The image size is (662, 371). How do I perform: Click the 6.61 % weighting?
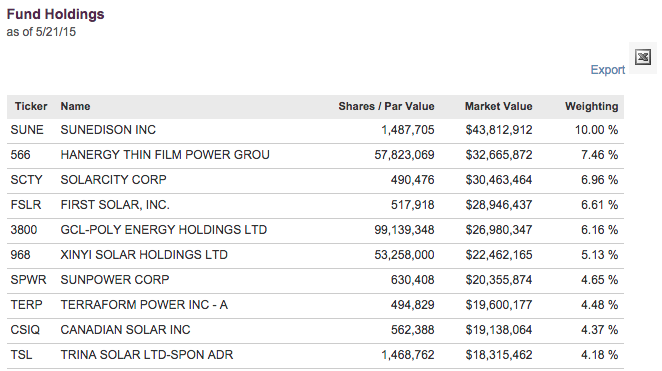tap(600, 205)
